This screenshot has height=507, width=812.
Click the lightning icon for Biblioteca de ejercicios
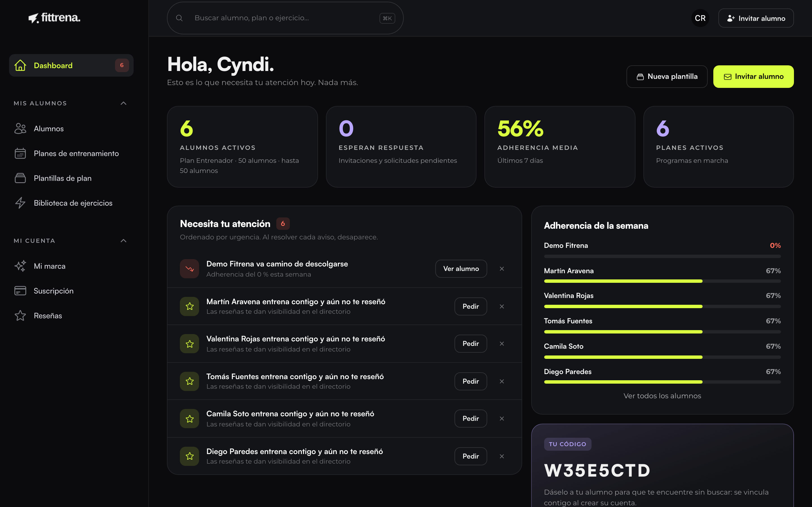(20, 203)
